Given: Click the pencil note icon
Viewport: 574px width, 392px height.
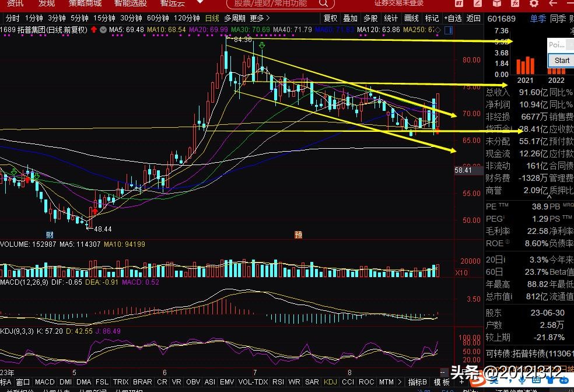Looking at the screenshot, I should (x=477, y=3).
